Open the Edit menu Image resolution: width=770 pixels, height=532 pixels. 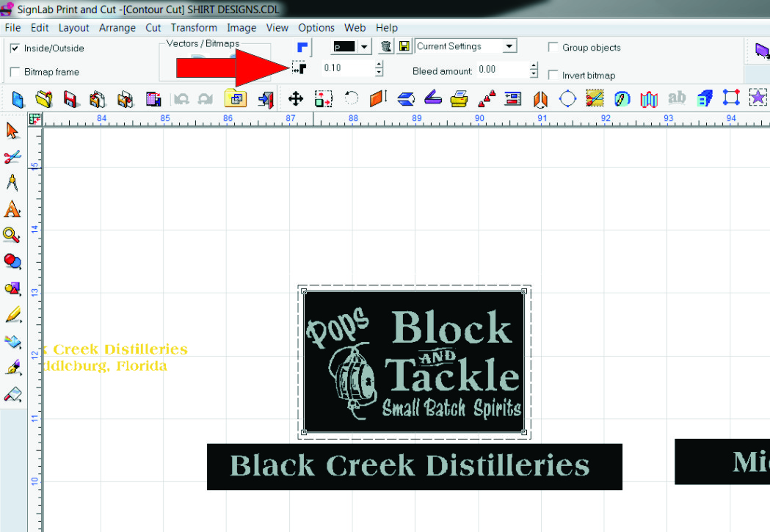click(40, 28)
